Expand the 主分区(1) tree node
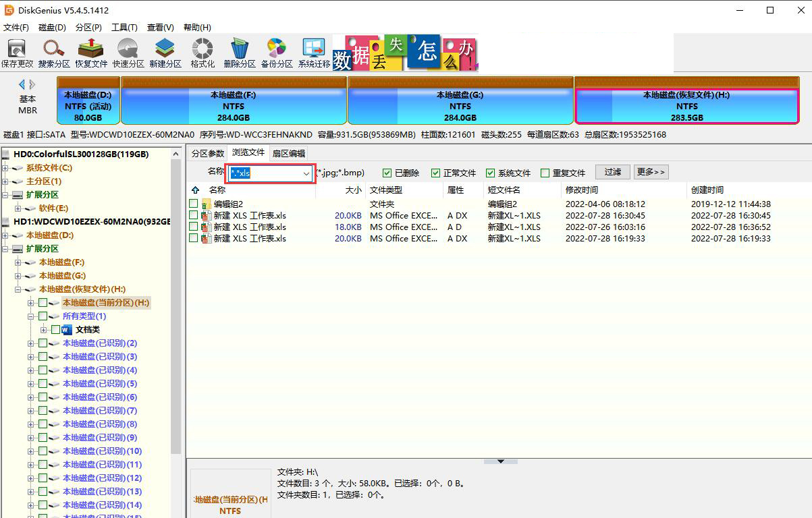Viewport: 812px width, 518px height. 6,181
